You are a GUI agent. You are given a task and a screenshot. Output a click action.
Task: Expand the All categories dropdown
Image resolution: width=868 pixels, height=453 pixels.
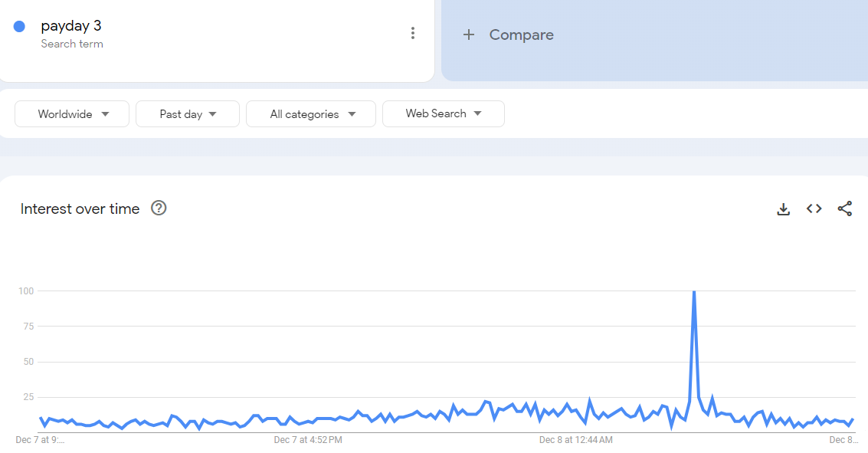[311, 114]
